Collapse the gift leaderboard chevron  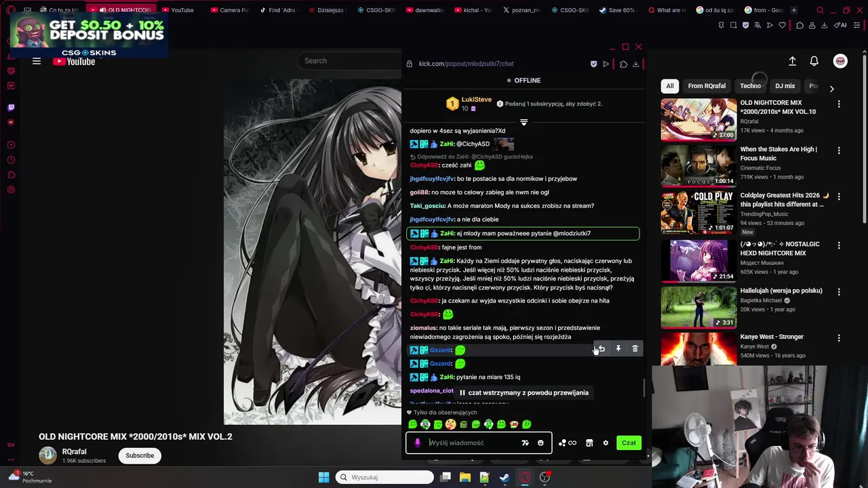pos(524,122)
